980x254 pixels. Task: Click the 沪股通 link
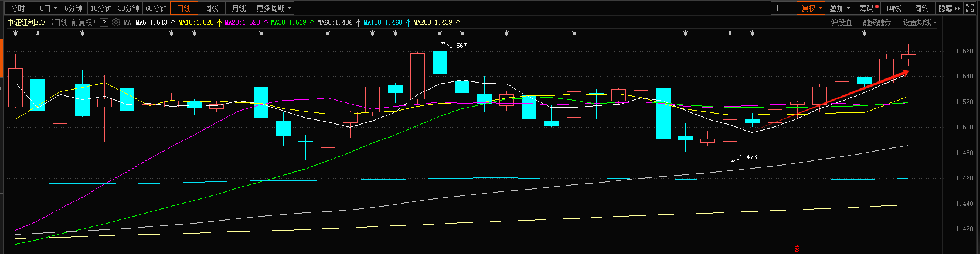[x=841, y=22]
